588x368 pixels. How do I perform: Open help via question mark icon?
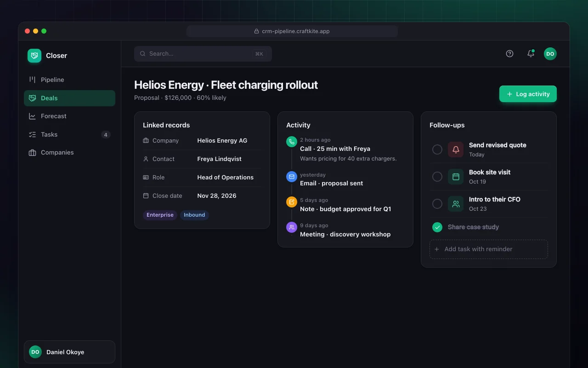click(509, 54)
